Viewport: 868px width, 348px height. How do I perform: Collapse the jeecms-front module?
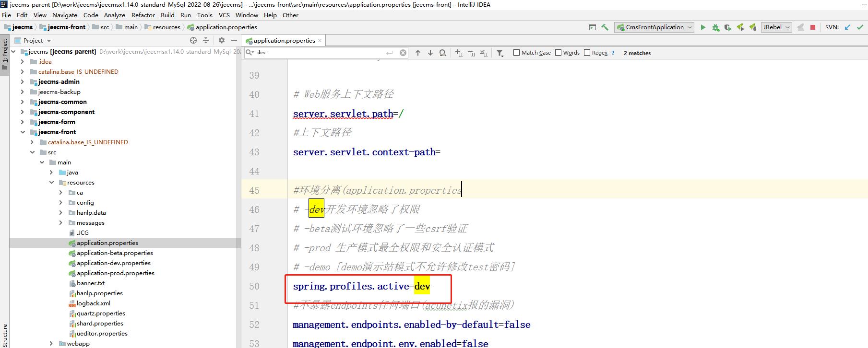coord(22,132)
